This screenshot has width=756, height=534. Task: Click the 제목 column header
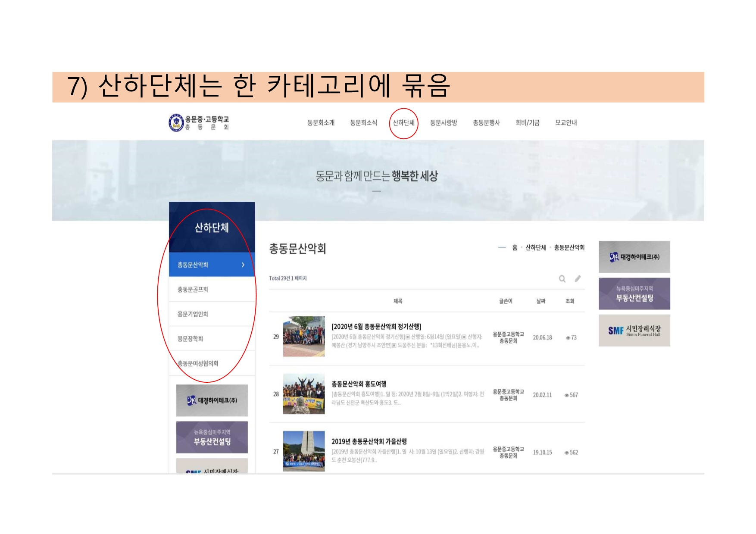point(398,301)
